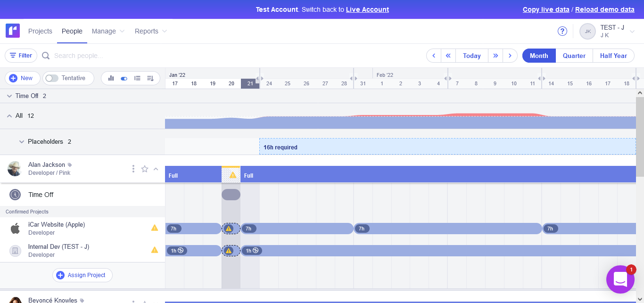Click the Time Off block on Jan 20
Screen dimensions: 644x303
231,195
